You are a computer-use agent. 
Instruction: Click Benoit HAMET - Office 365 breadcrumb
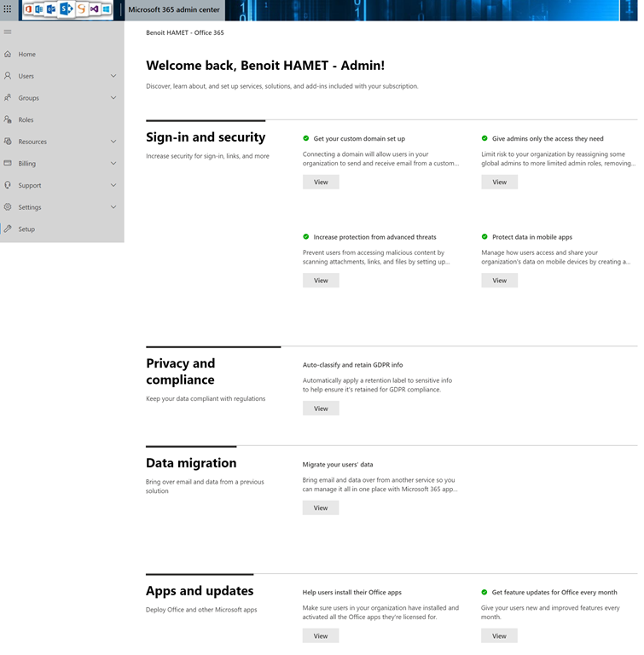coord(185,32)
